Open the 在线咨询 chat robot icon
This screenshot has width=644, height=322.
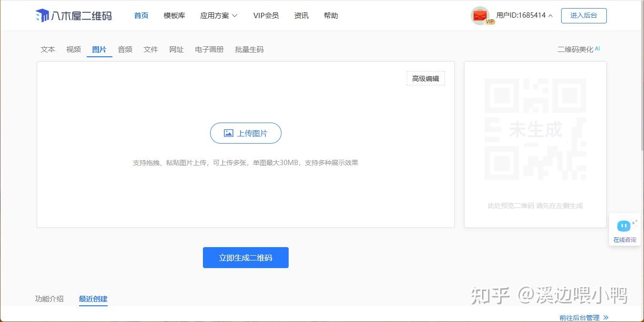click(x=624, y=226)
